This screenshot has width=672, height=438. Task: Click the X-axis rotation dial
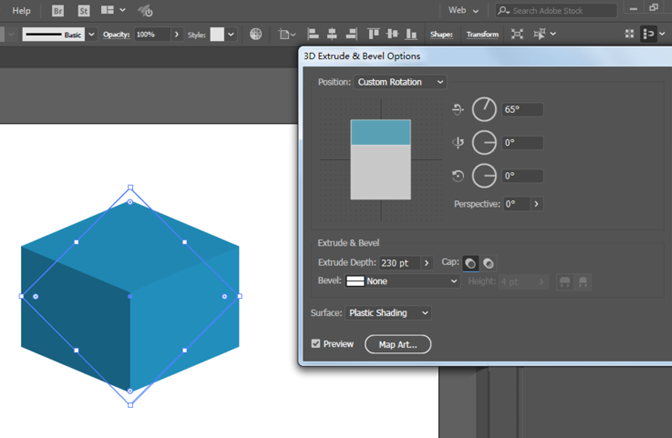click(x=484, y=109)
